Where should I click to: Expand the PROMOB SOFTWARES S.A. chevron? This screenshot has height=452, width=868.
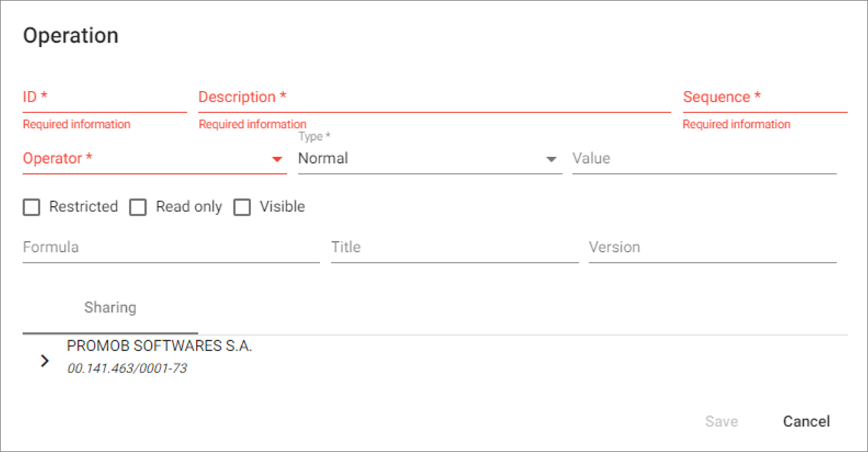44,361
